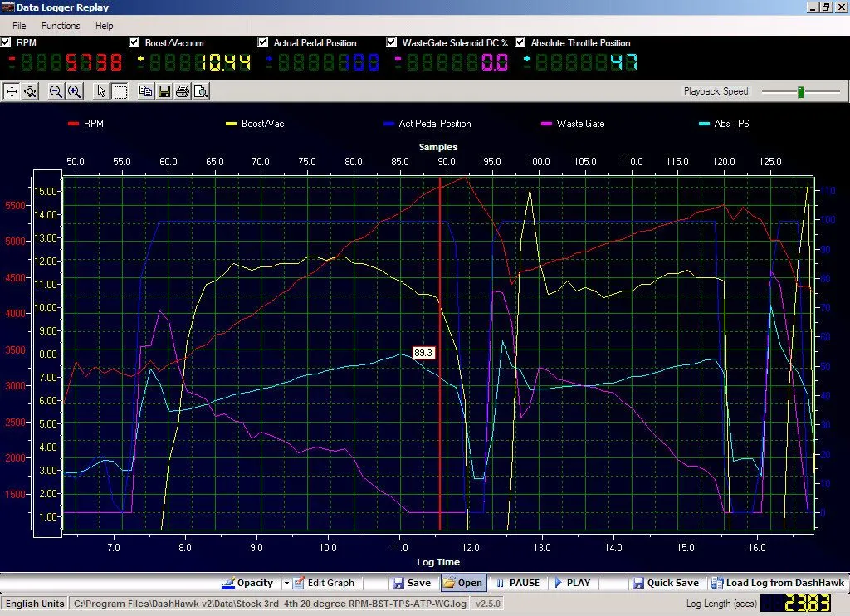Zoom in using the plus magnifier

pos(75,92)
